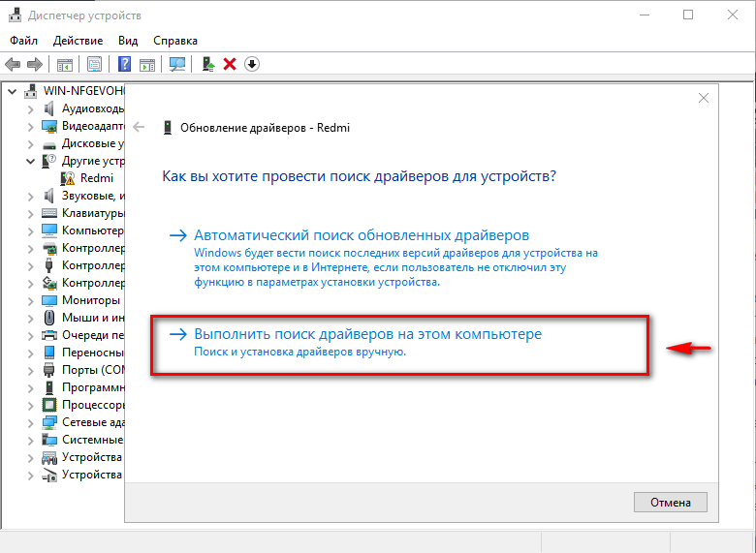Screen dimensions: 756x553
Task: Open the Справка menu
Action: pos(174,41)
